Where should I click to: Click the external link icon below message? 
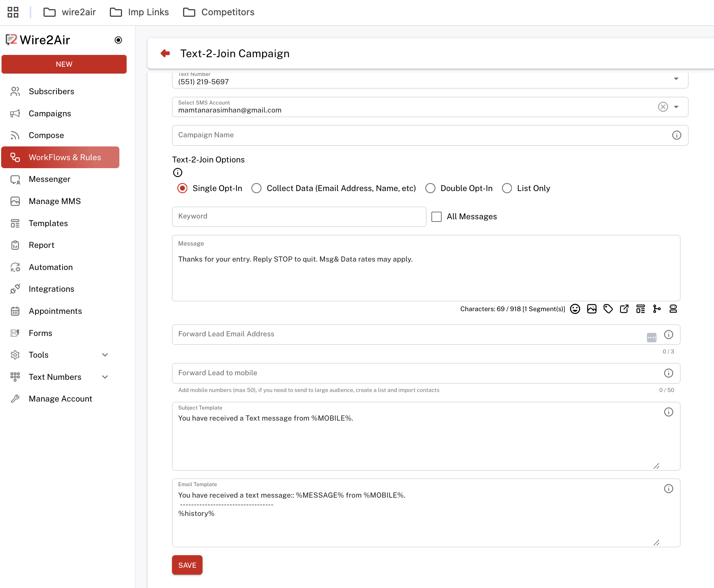click(624, 309)
